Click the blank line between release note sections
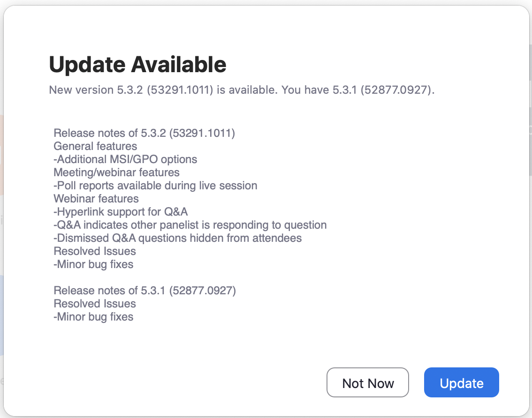Viewport: 532px width, 418px height. click(x=141, y=277)
